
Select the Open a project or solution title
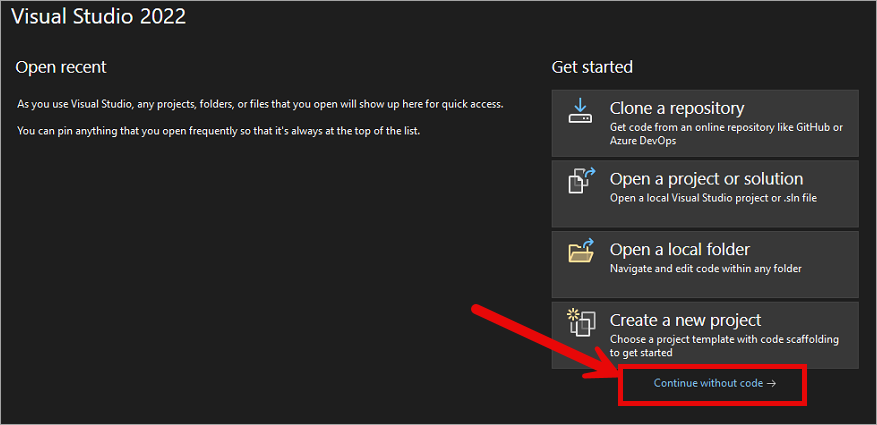coord(706,179)
